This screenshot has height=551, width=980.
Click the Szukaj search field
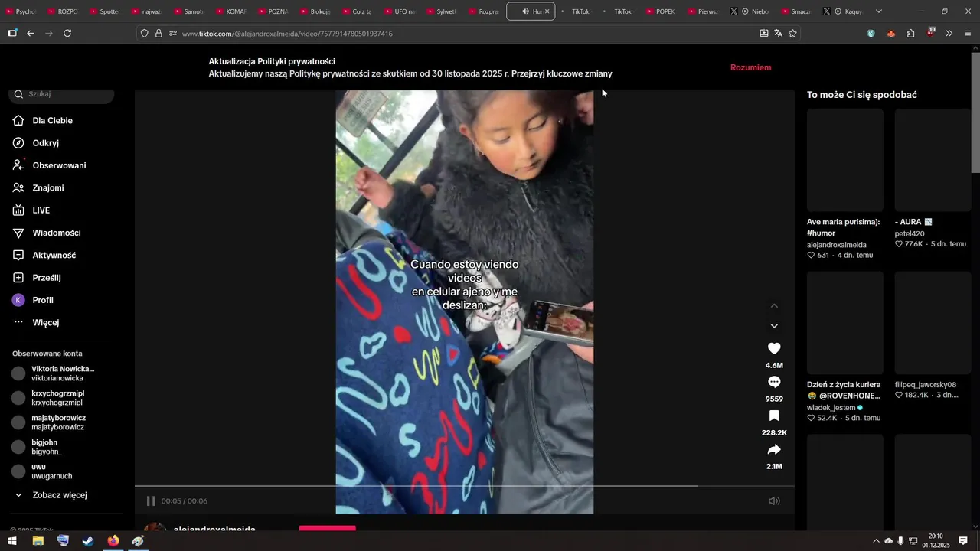[62, 94]
